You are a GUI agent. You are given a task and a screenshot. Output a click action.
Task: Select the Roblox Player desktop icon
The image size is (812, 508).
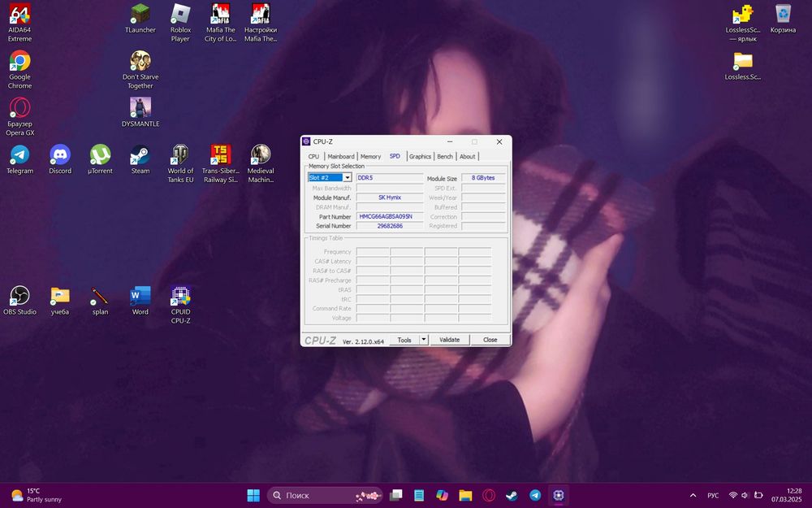click(x=180, y=23)
